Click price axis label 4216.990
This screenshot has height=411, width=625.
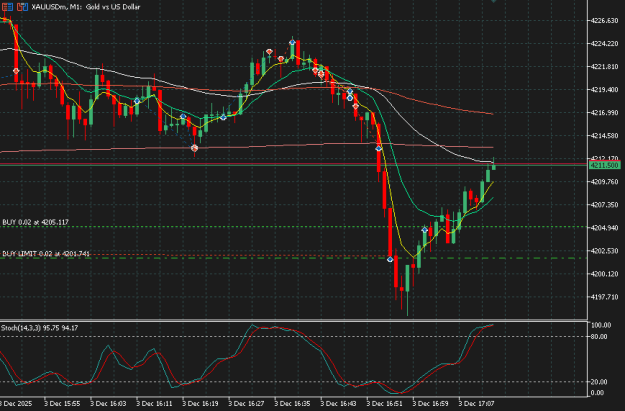605,113
